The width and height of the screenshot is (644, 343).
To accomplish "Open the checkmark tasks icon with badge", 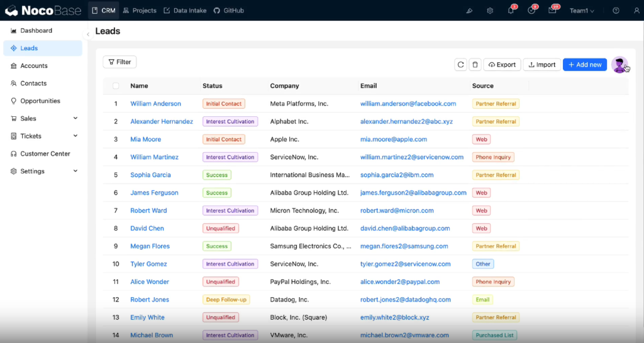I will 531,11.
